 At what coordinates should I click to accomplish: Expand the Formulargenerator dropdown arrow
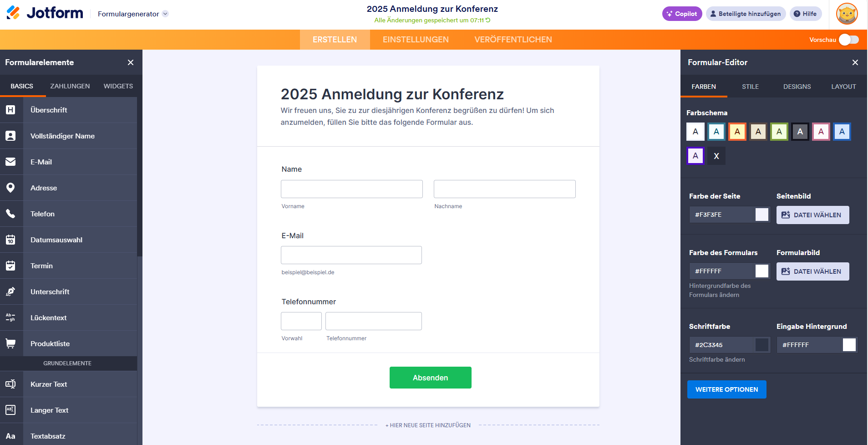[x=166, y=14]
